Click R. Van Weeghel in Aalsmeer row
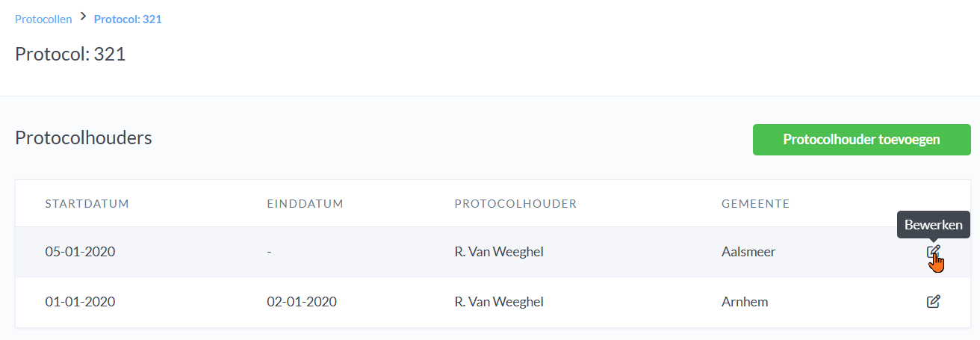The height and width of the screenshot is (340, 980). pos(498,252)
